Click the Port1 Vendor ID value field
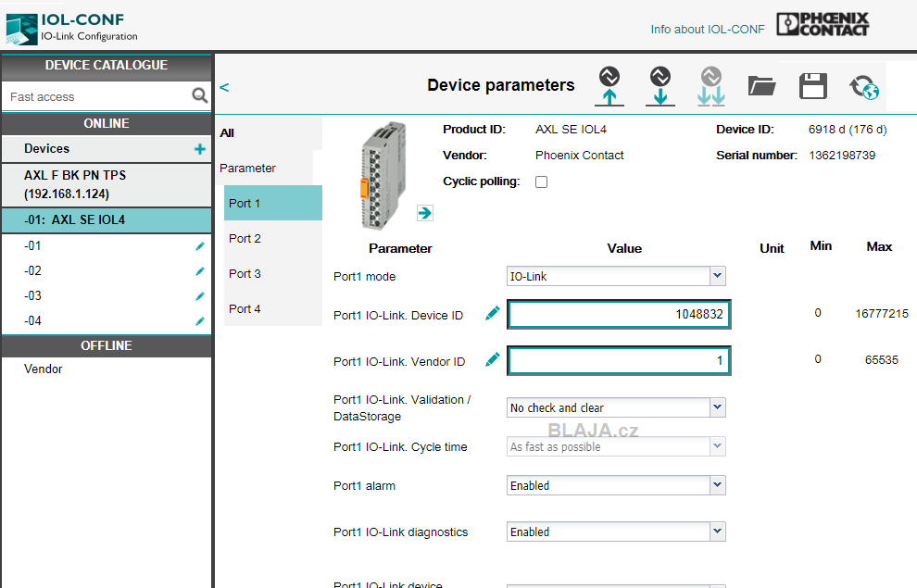 coord(619,360)
